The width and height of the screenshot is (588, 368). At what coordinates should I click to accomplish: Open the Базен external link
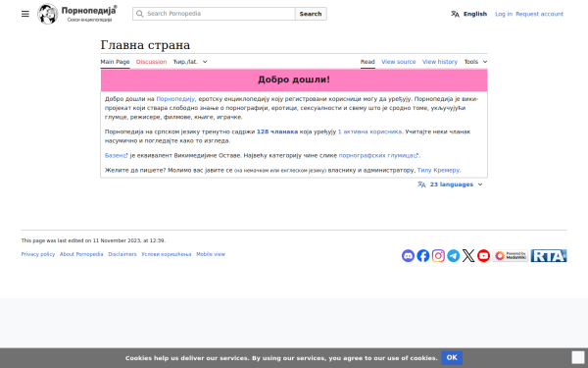117,155
